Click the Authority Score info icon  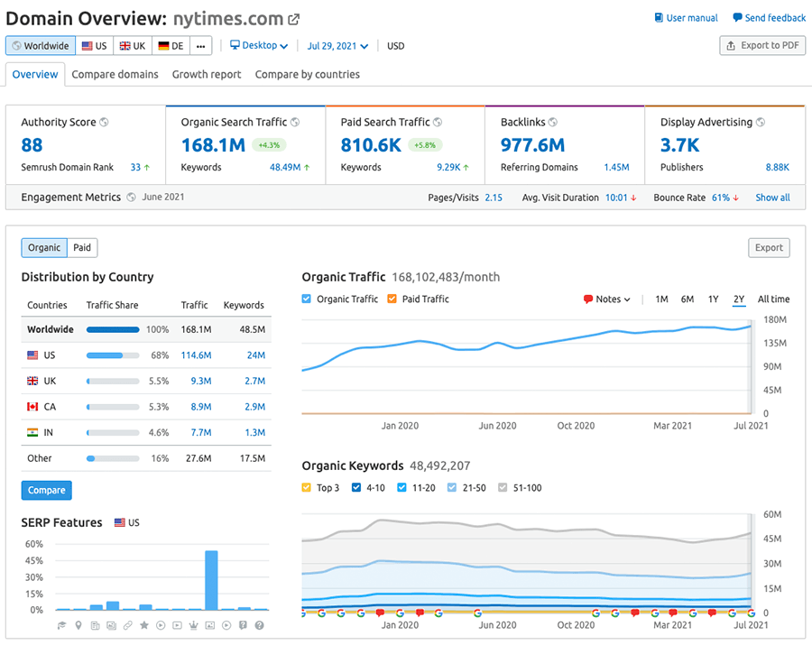(x=104, y=122)
